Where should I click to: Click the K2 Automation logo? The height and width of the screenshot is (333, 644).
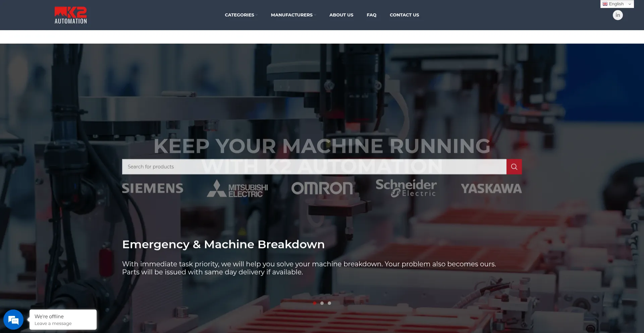[x=71, y=15]
